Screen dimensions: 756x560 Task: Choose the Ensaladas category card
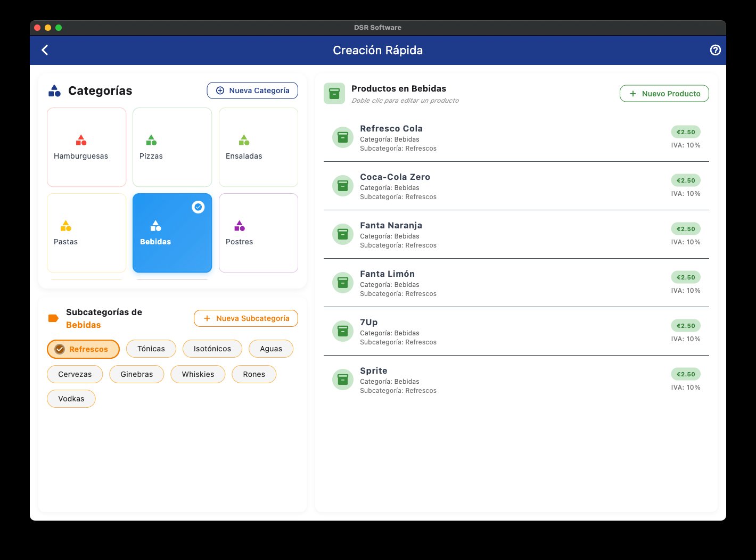pos(258,147)
